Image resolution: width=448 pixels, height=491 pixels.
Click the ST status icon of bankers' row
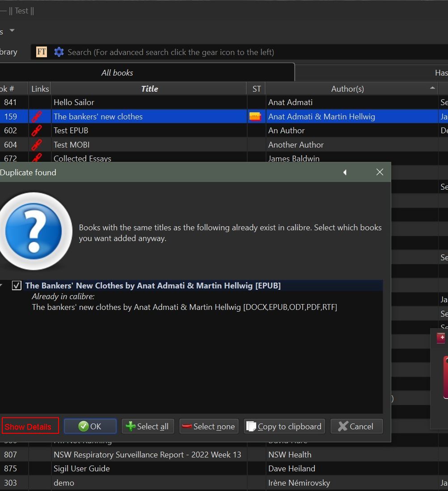[255, 116]
